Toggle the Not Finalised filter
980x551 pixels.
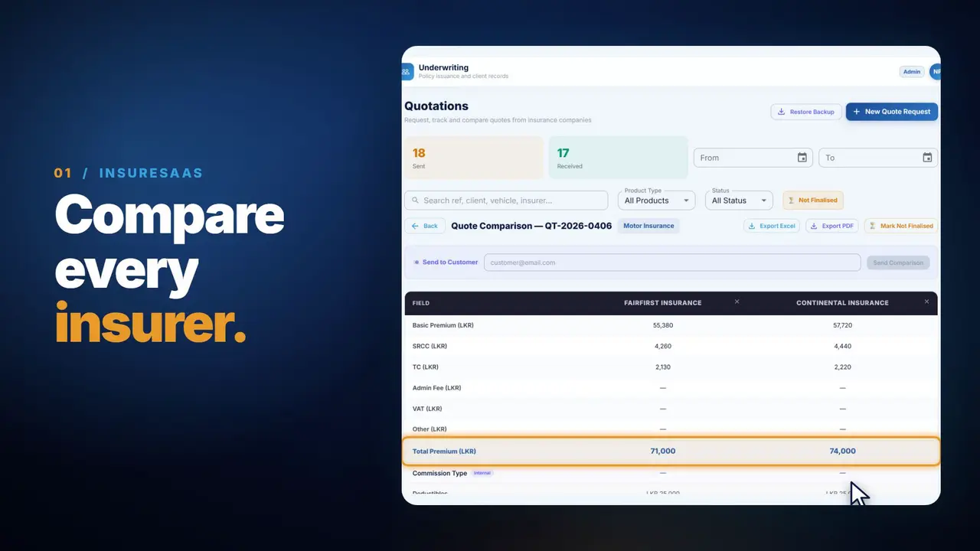click(x=812, y=201)
